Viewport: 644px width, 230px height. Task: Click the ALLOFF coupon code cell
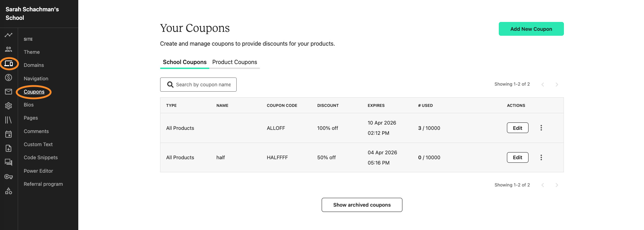click(x=276, y=128)
